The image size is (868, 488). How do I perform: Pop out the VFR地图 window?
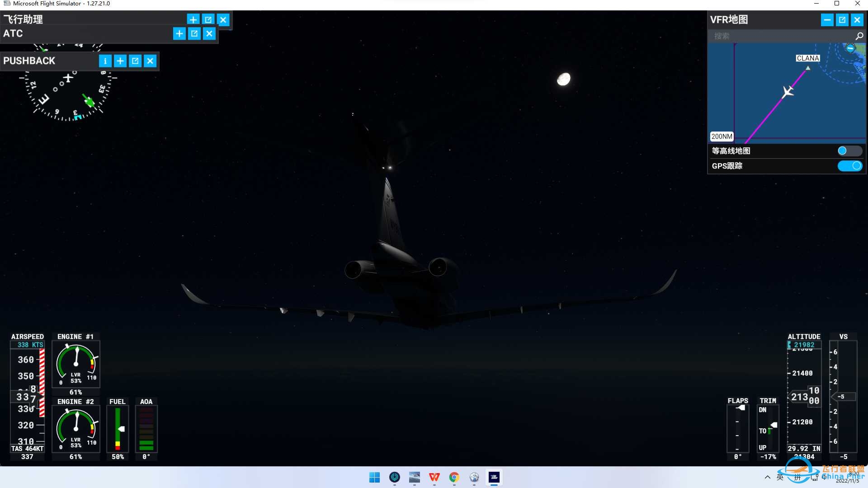pos(842,20)
